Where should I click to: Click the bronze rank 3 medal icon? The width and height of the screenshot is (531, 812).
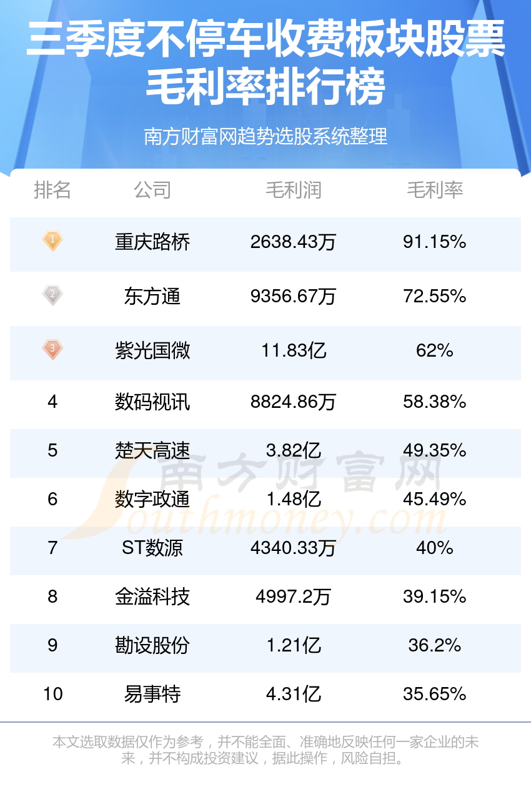[52, 349]
